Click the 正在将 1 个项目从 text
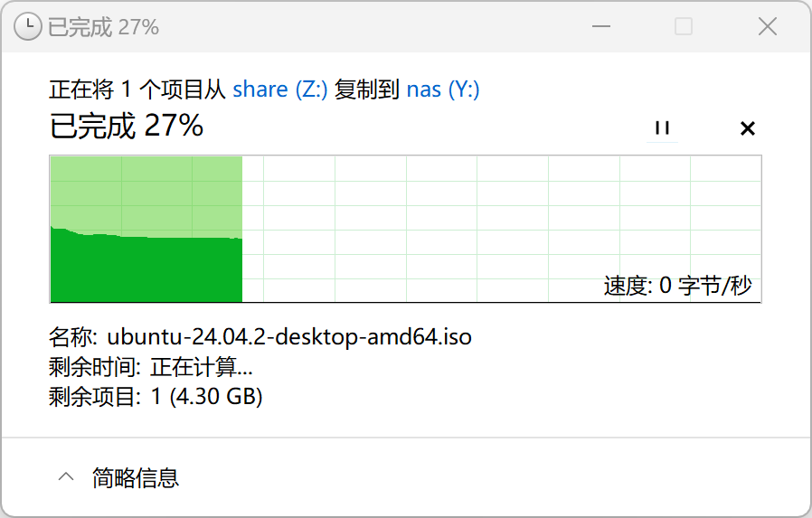The image size is (812, 518). pyautogui.click(x=138, y=89)
